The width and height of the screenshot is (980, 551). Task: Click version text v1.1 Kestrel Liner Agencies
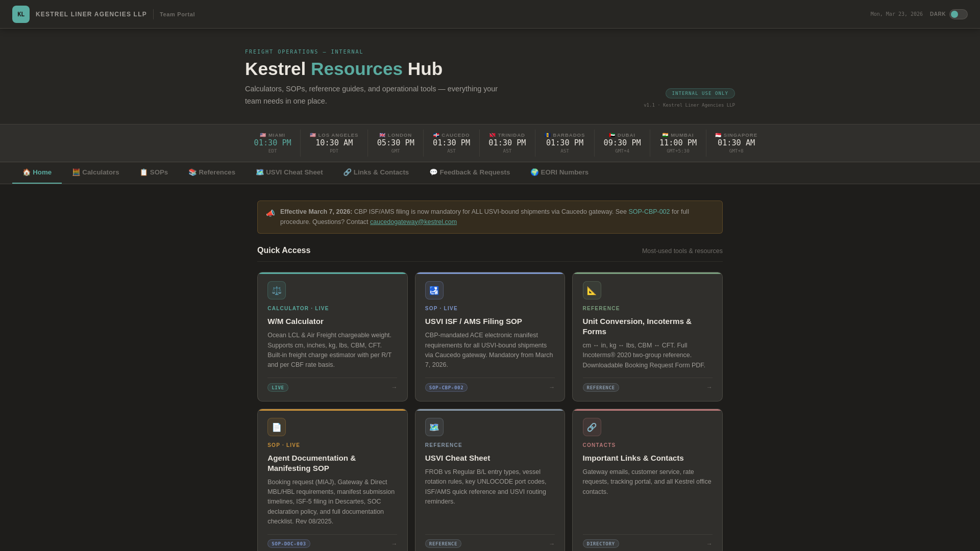[689, 105]
